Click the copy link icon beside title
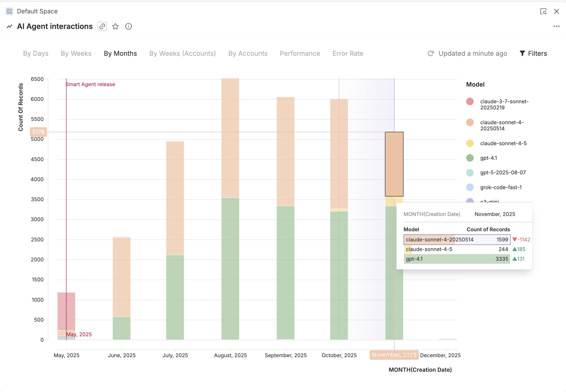 [102, 26]
